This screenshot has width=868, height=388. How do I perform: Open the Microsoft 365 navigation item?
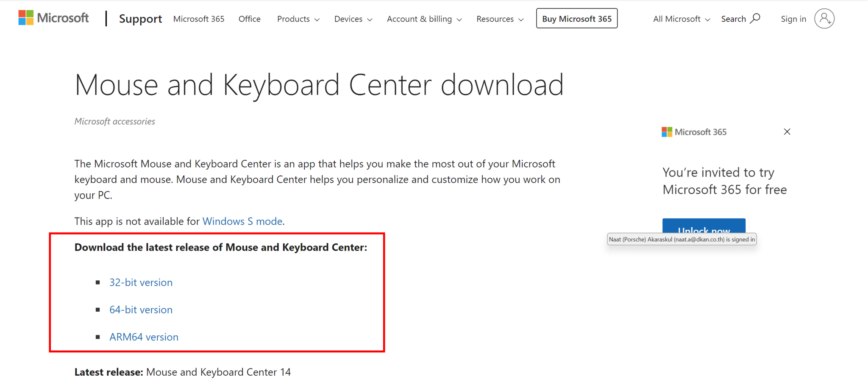tap(198, 19)
